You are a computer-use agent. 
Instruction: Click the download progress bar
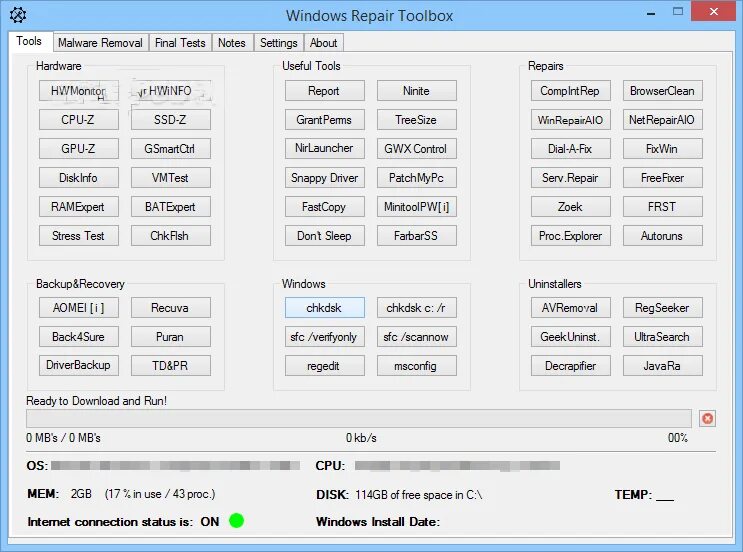pos(359,418)
